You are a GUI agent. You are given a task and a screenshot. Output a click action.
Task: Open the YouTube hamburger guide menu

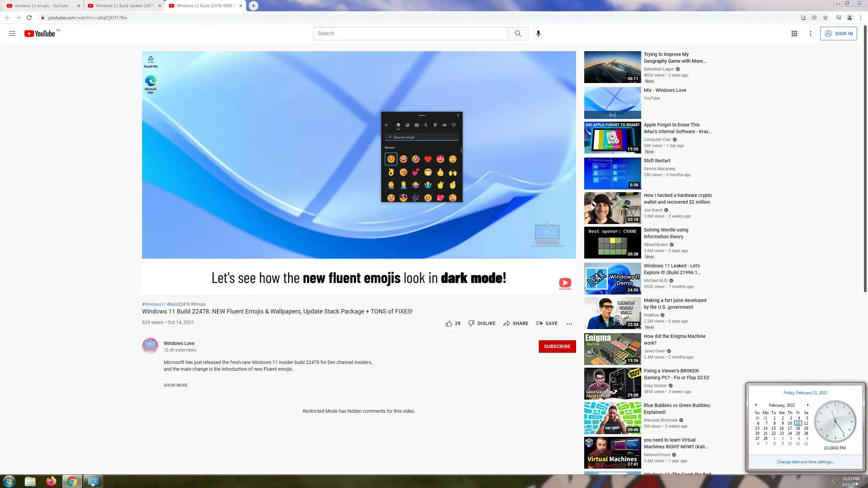12,33
